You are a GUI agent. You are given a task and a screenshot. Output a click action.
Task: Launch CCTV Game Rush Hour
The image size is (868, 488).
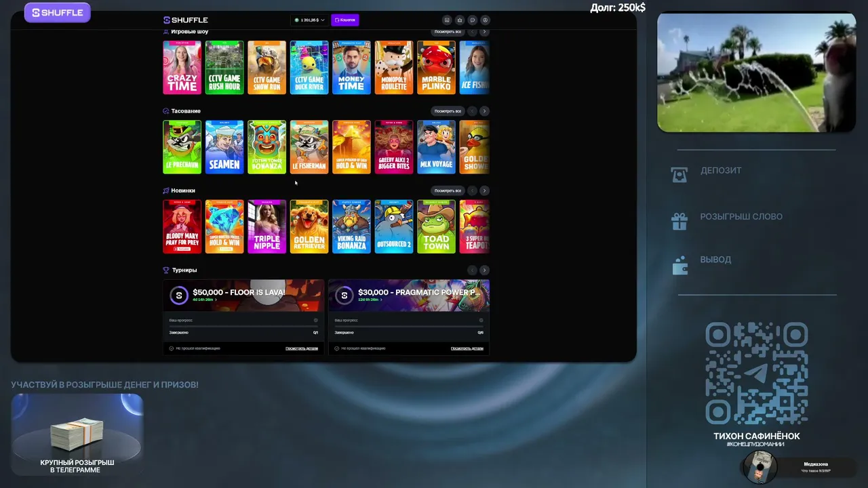click(x=224, y=68)
